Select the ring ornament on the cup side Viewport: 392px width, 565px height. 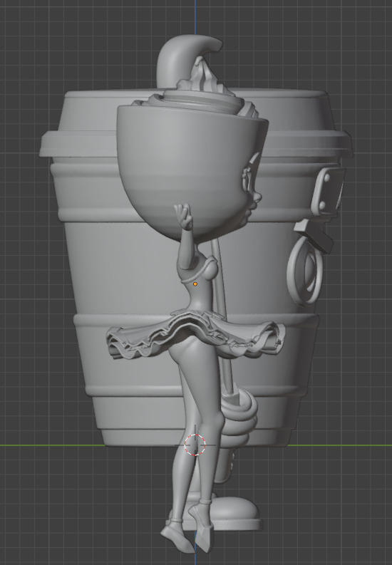[x=305, y=271]
